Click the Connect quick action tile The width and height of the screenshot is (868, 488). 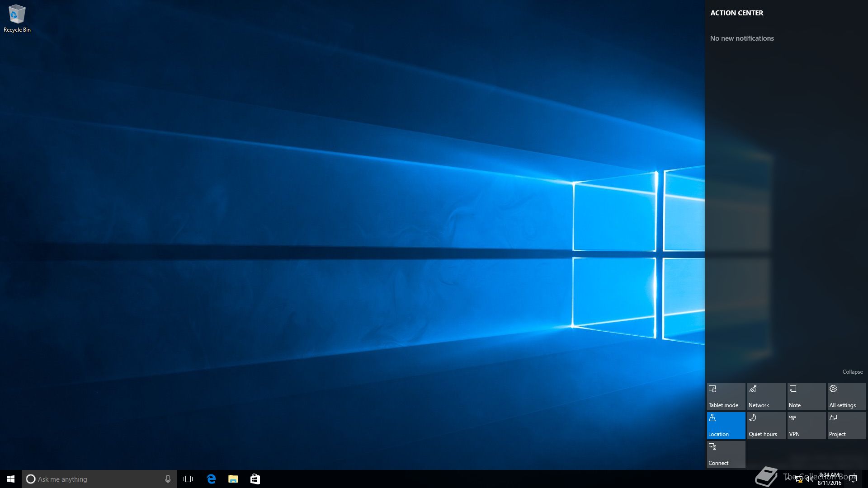tap(726, 454)
